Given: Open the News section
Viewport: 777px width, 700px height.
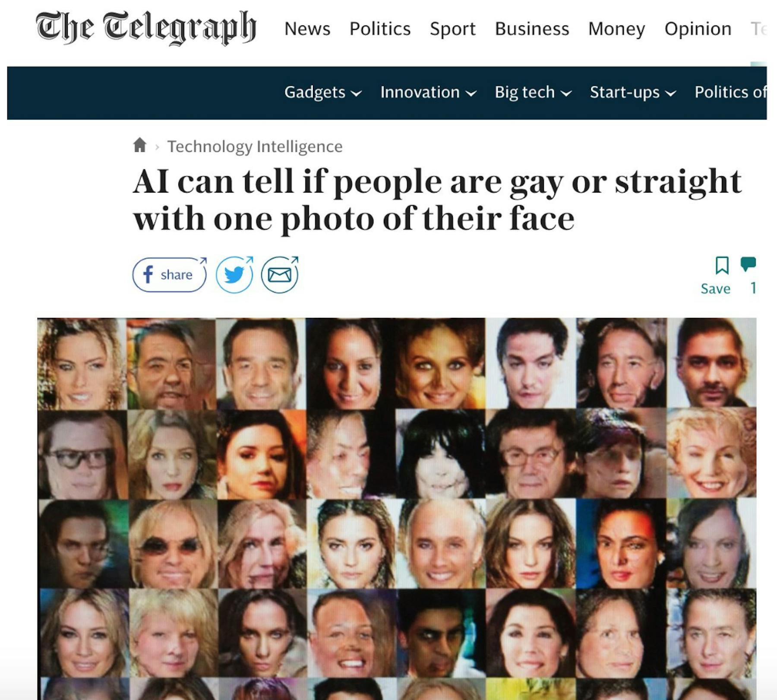Looking at the screenshot, I should (x=307, y=29).
